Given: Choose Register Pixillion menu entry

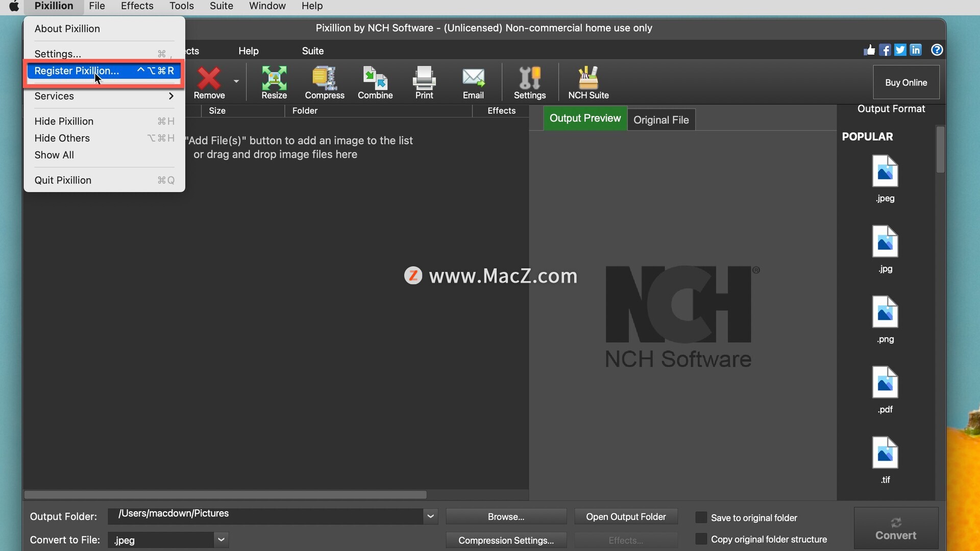Looking at the screenshot, I should 77,71.
